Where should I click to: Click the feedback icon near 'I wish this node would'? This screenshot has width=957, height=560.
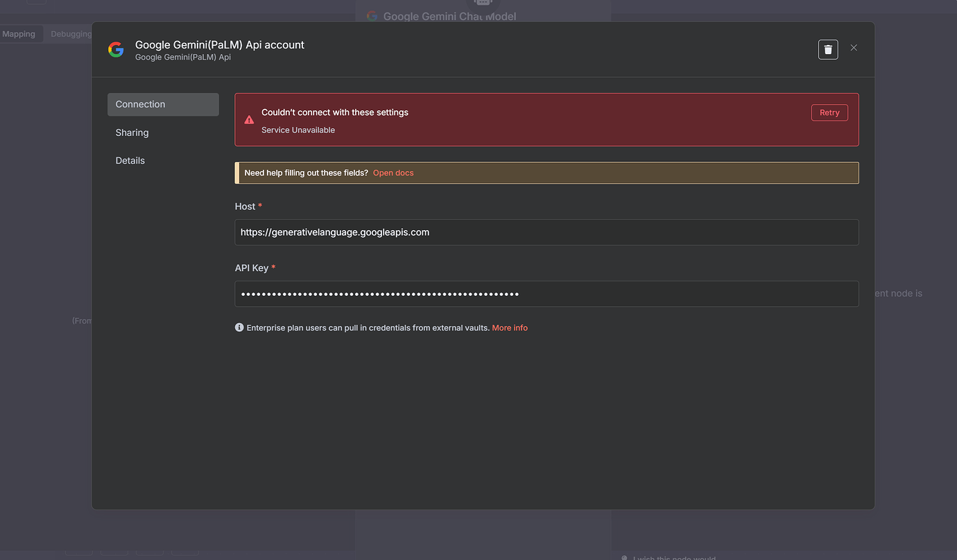(x=623, y=557)
